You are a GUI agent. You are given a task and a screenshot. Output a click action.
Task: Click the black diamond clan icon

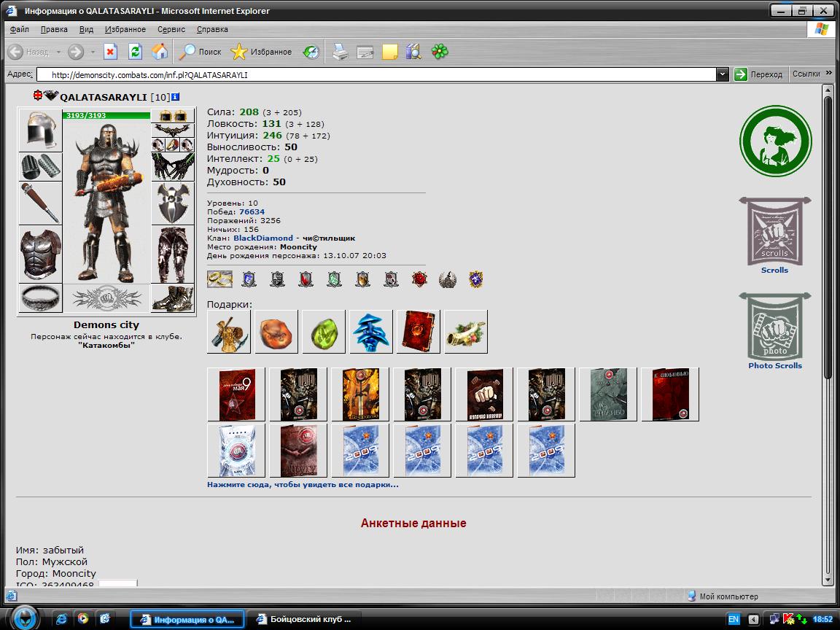coord(52,96)
